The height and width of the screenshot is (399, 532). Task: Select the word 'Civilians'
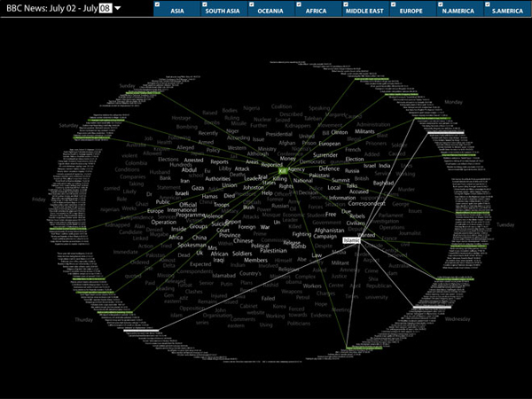point(356,223)
